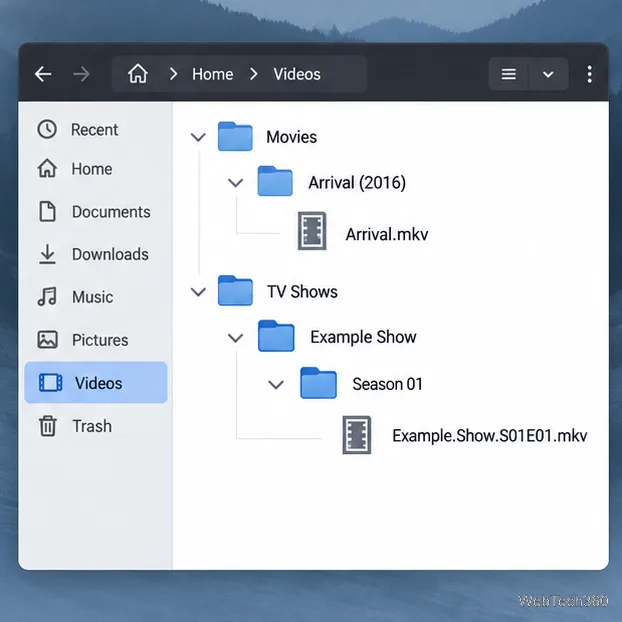The height and width of the screenshot is (622, 622).
Task: Click the Videos film icon in sidebar
Action: pos(50,383)
